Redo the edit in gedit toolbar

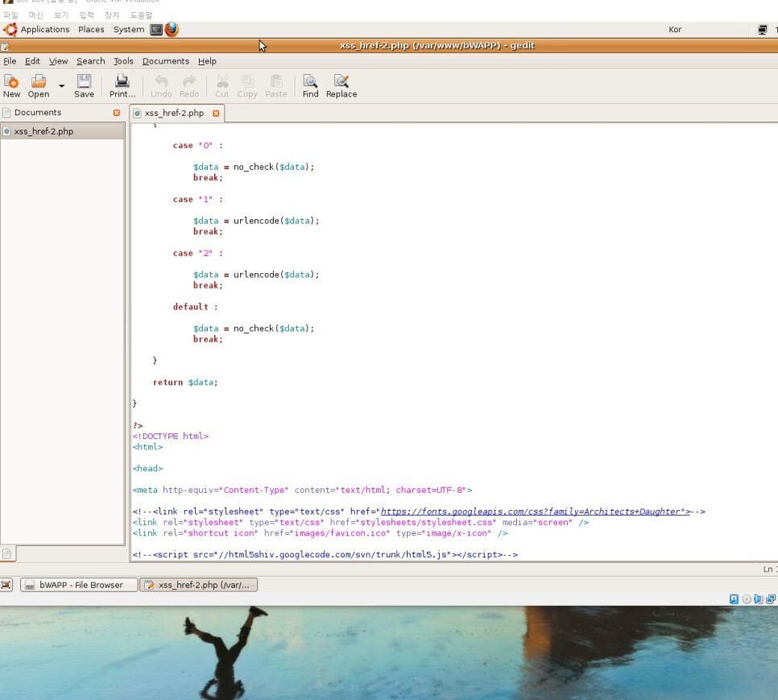point(189,86)
